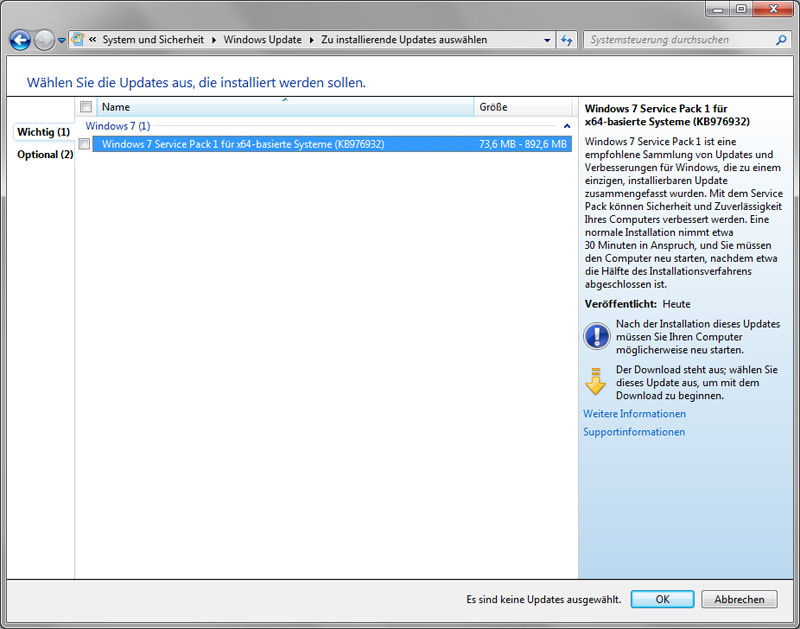Maximize the Windows Update window
800x629 pixels.
tap(741, 9)
